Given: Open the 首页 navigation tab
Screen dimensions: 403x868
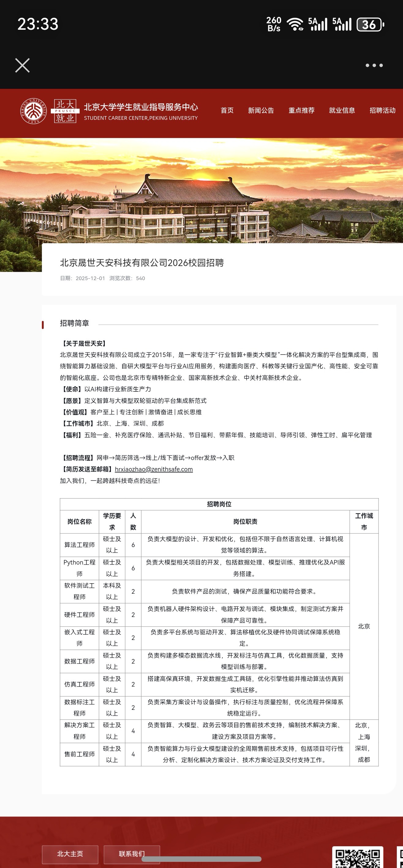Looking at the screenshot, I should [x=227, y=110].
